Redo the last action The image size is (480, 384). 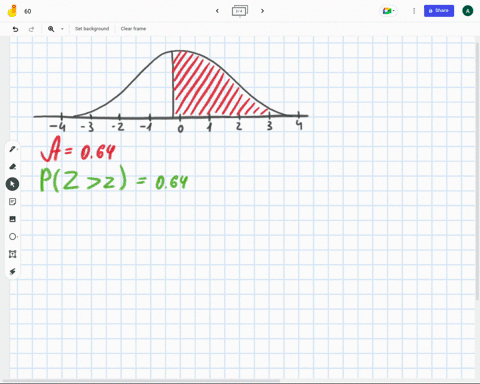click(31, 29)
